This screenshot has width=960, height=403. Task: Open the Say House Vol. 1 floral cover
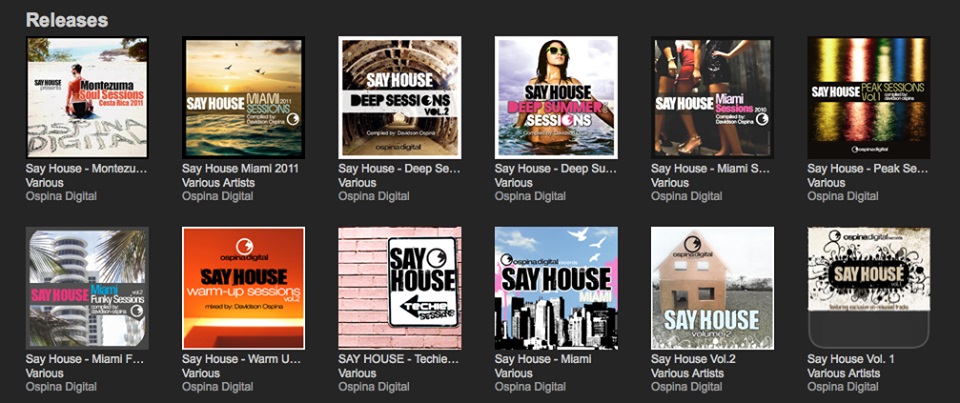coord(869,288)
